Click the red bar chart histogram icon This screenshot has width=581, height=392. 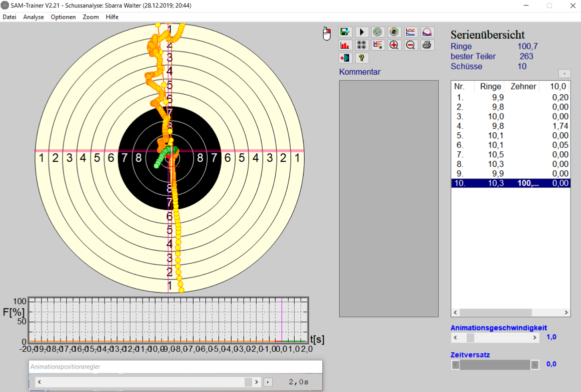click(345, 45)
